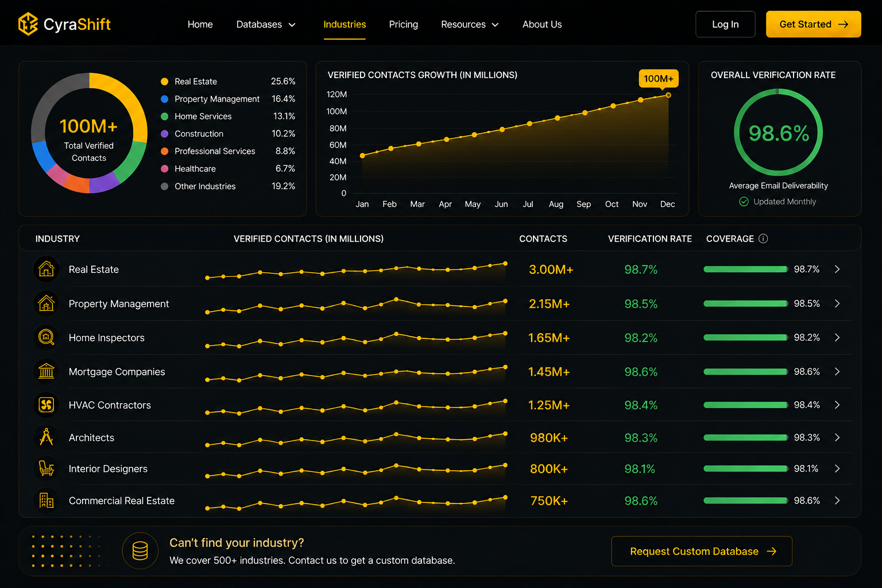882x588 pixels.
Task: Click the Healthcare legend color dot
Action: [164, 169]
